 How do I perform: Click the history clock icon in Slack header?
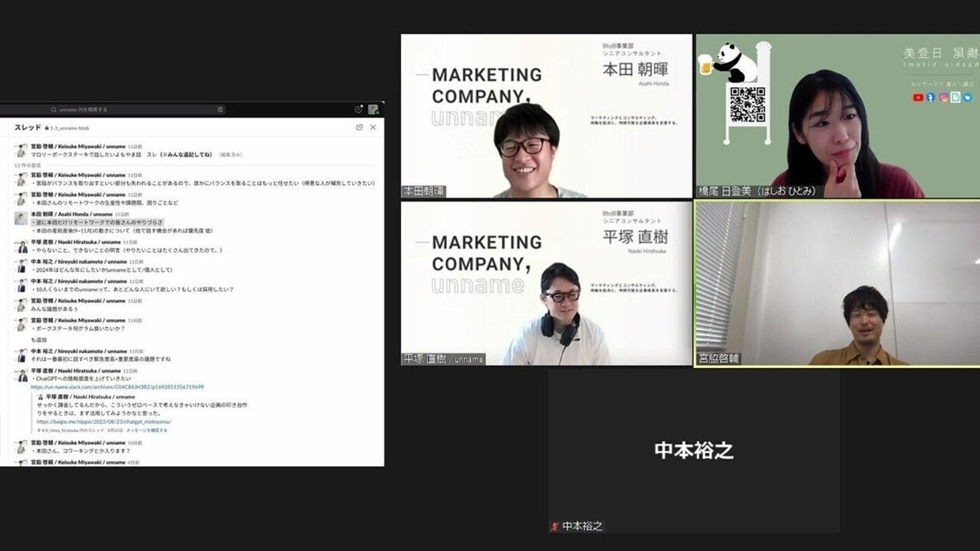point(359,110)
